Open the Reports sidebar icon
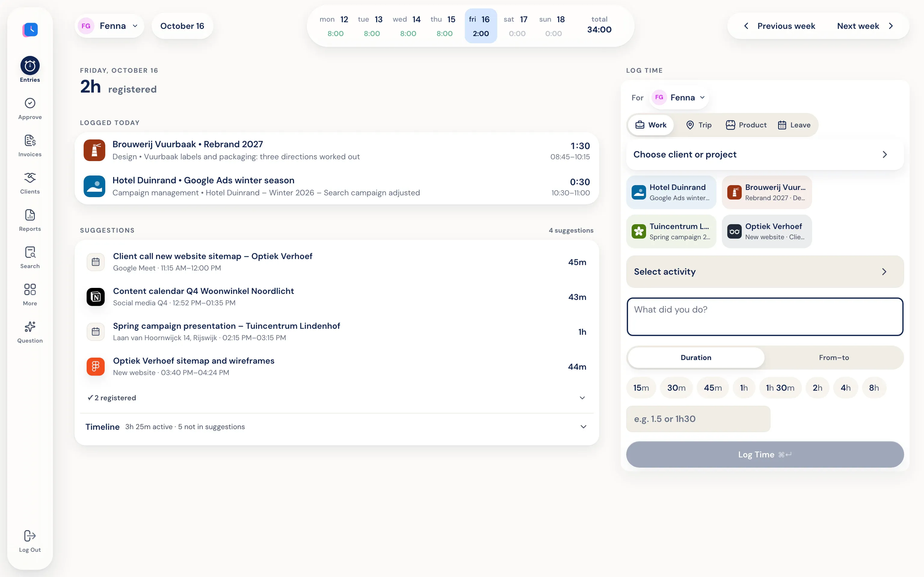Image resolution: width=924 pixels, height=577 pixels. (x=30, y=215)
